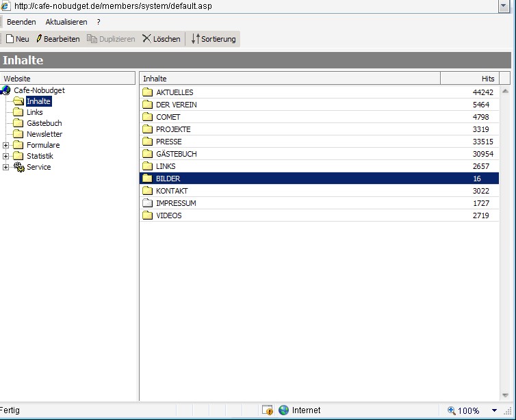Click the Sortierung arrows icon

195,39
